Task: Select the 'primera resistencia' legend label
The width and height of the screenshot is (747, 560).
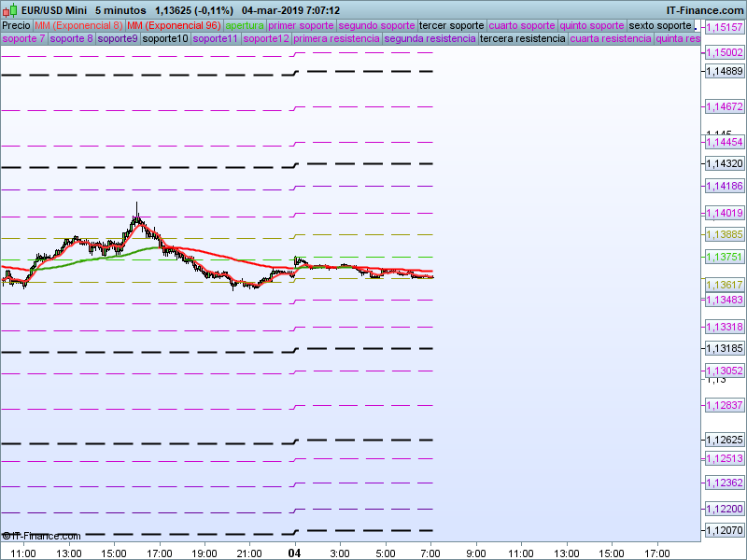Action: tap(336, 39)
